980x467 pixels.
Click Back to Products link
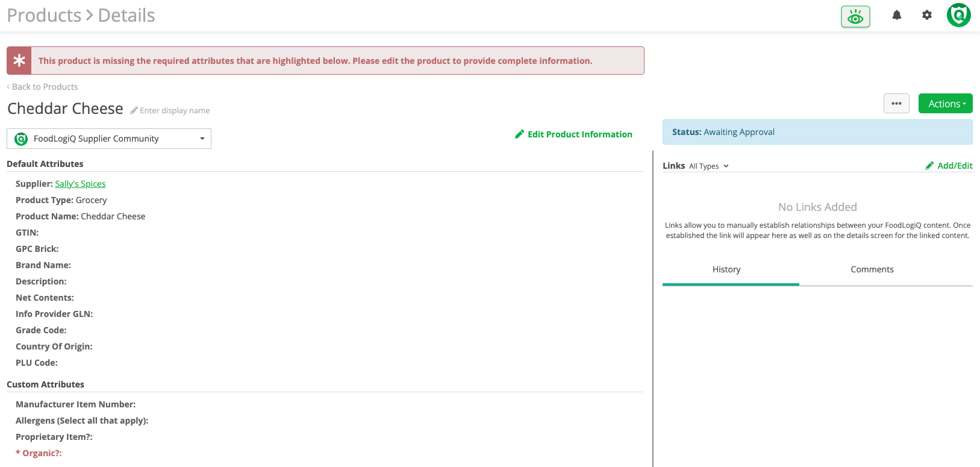click(x=42, y=87)
